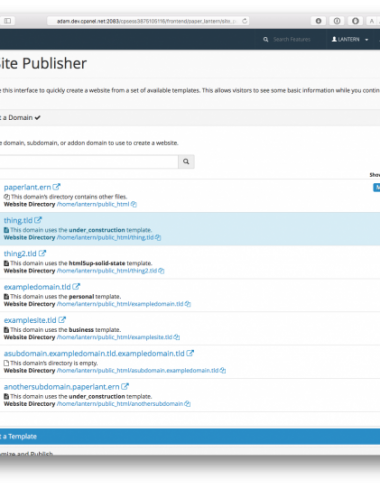Expand the Select a Template section bar

(x=190, y=436)
